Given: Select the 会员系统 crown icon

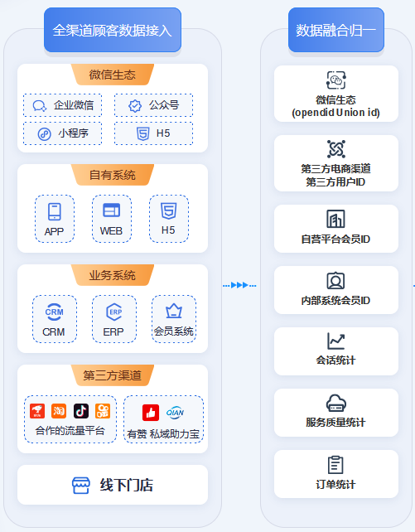Looking at the screenshot, I should click(174, 311).
